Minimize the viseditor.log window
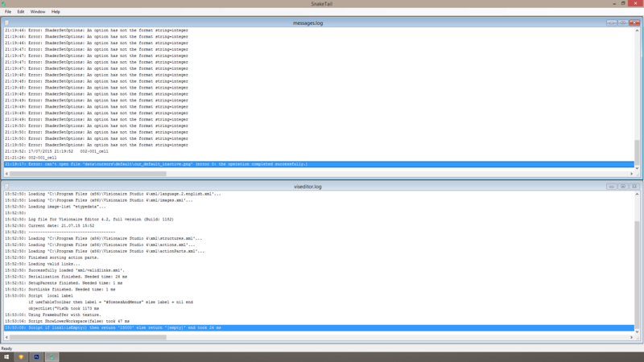Screen dimensions: 644x362 click(x=612, y=184)
